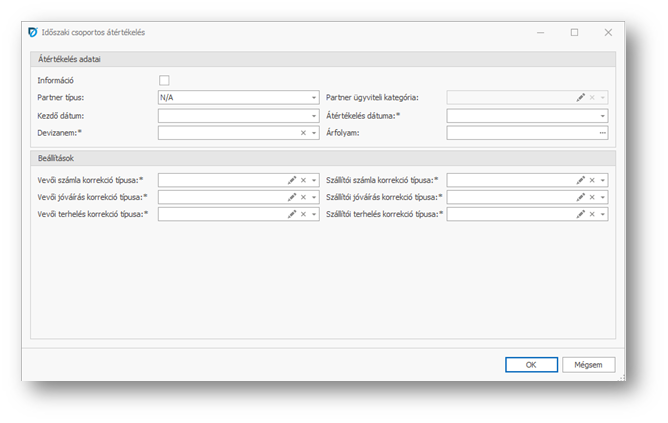Open Árfolyam ellipsis button
The image size is (668, 423).
pos(603,132)
